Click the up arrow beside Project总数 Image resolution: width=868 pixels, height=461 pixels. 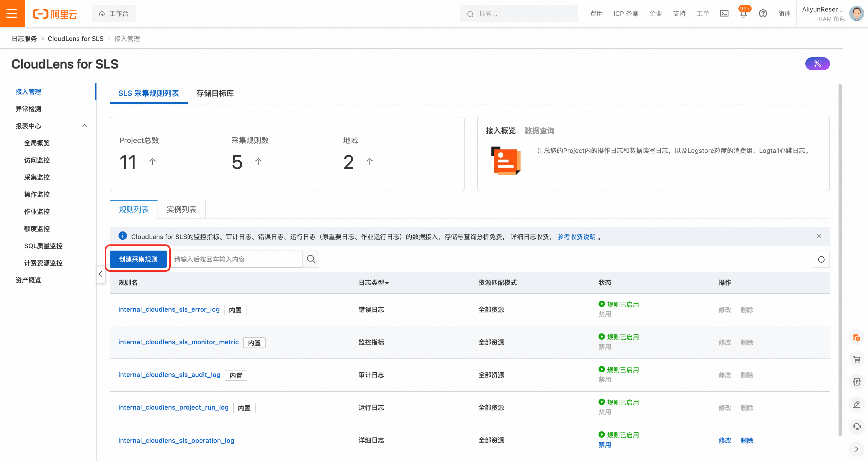coord(153,162)
